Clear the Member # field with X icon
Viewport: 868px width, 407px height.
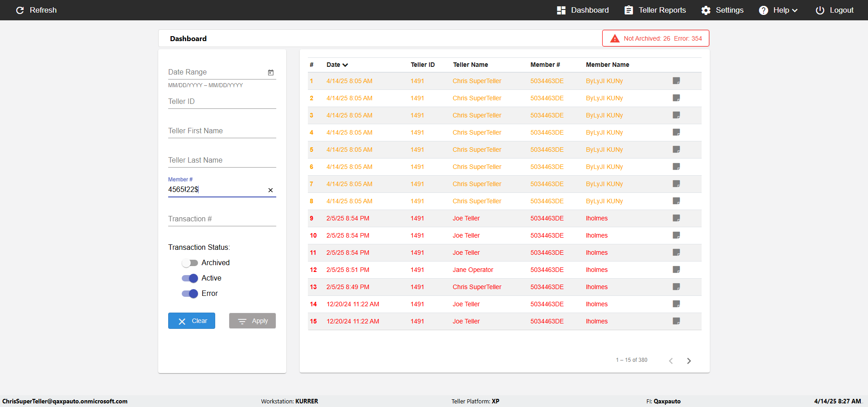coord(270,190)
